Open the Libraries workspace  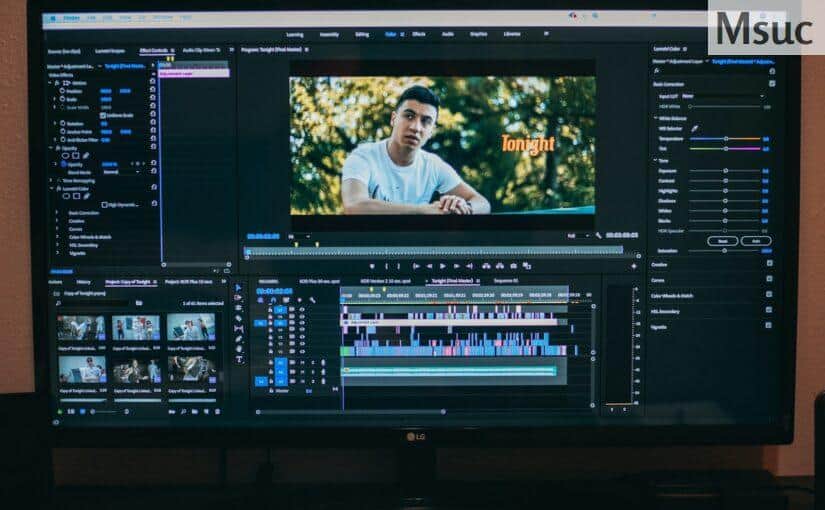(512, 34)
